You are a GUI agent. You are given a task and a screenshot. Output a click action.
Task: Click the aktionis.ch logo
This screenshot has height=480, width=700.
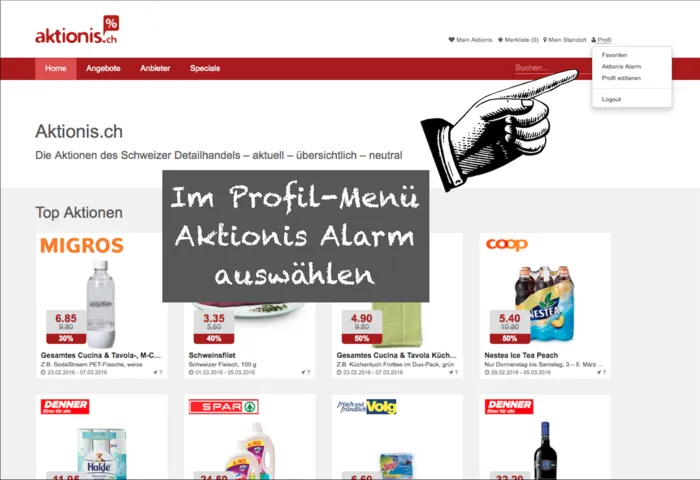(77, 29)
